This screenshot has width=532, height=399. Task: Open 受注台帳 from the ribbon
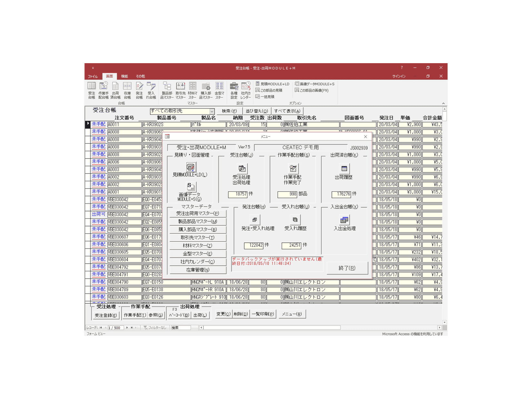coord(92,90)
